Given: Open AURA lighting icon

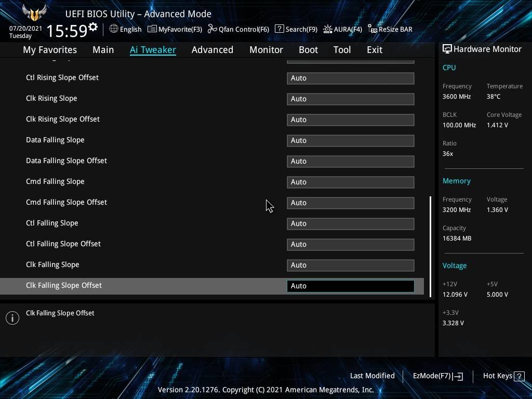Looking at the screenshot, I should tap(328, 29).
